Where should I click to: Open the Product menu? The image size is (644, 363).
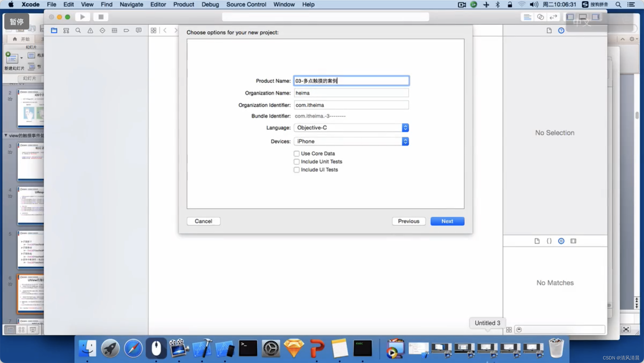[184, 4]
